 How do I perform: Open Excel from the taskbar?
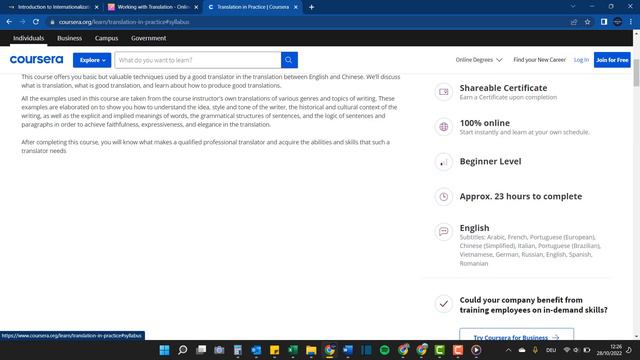pyautogui.click(x=293, y=350)
